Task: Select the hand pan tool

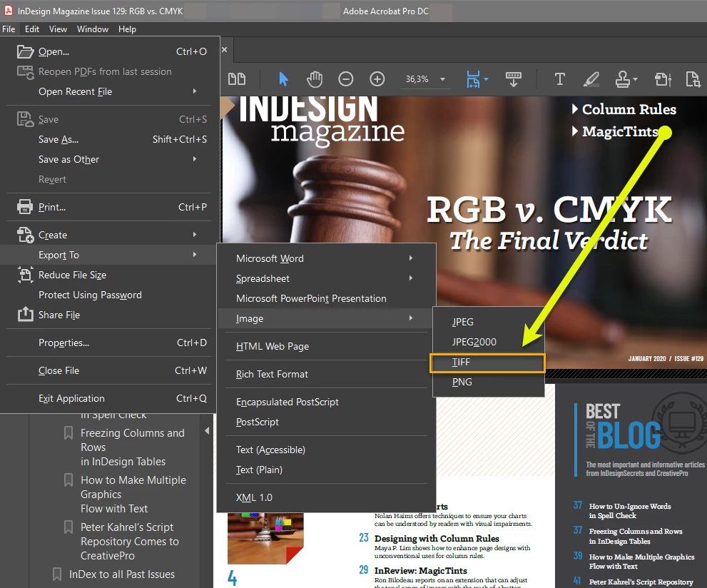Action: [x=315, y=79]
